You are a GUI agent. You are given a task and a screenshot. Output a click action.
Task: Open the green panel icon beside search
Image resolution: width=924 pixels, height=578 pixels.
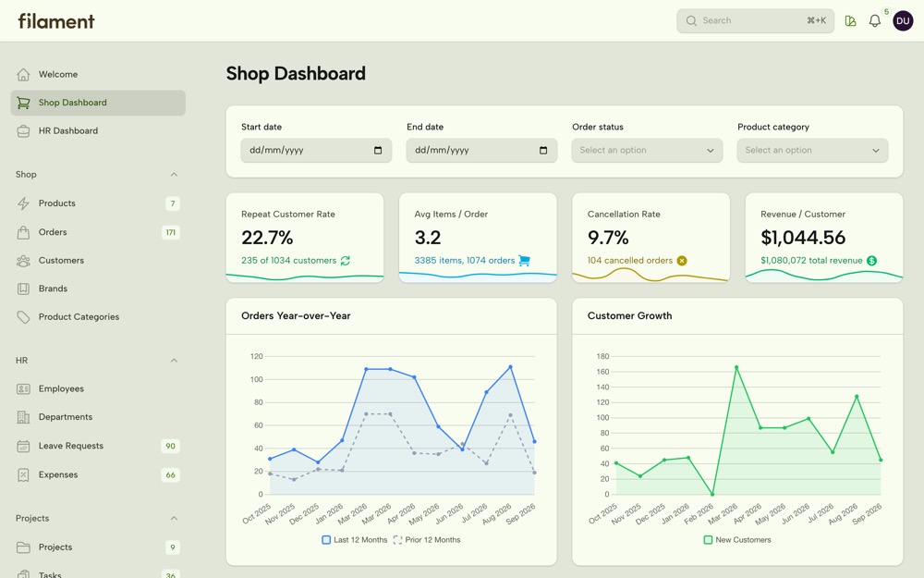click(850, 20)
